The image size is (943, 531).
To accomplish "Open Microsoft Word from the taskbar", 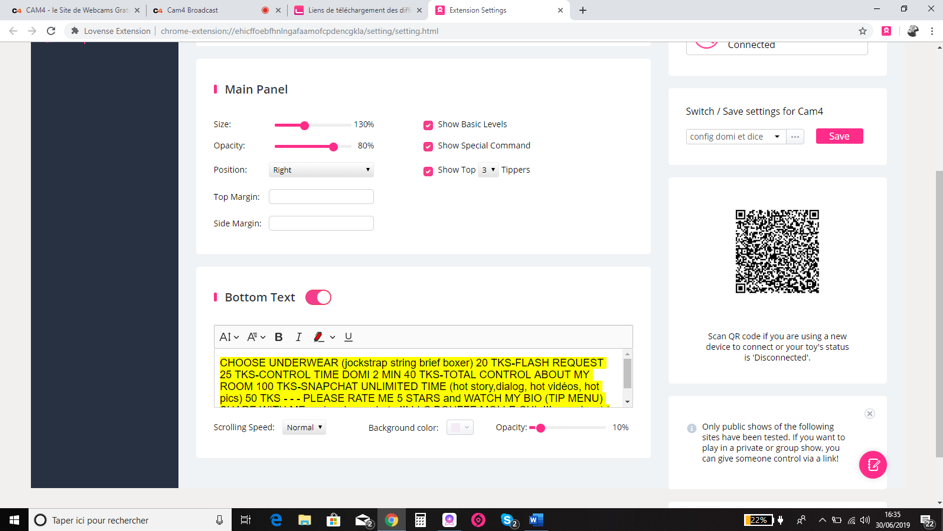I will [x=536, y=520].
